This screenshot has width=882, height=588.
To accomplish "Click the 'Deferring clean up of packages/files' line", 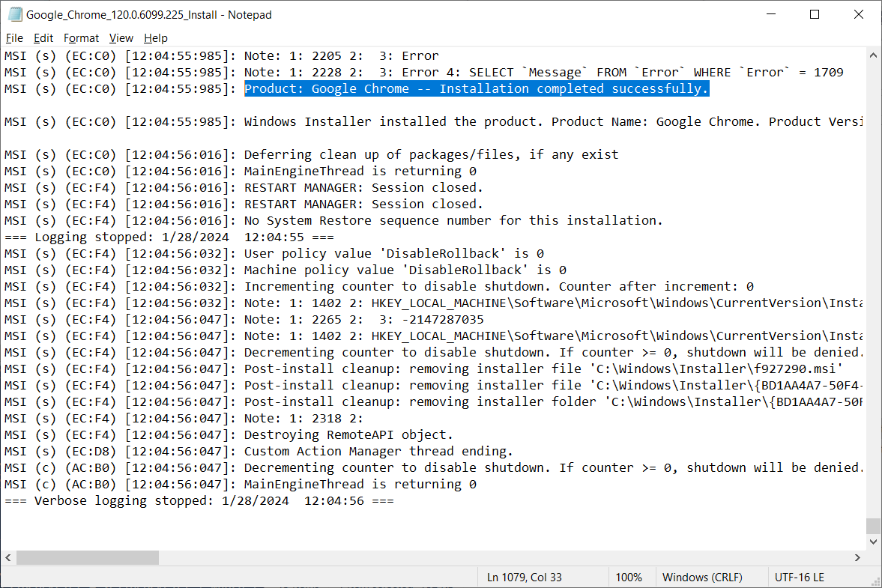I will coord(311,154).
